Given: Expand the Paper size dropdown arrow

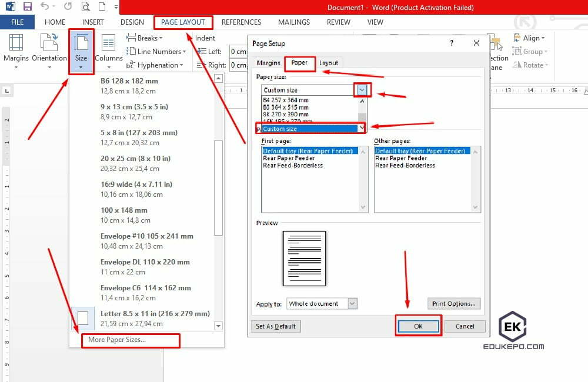Looking at the screenshot, I should pos(362,90).
